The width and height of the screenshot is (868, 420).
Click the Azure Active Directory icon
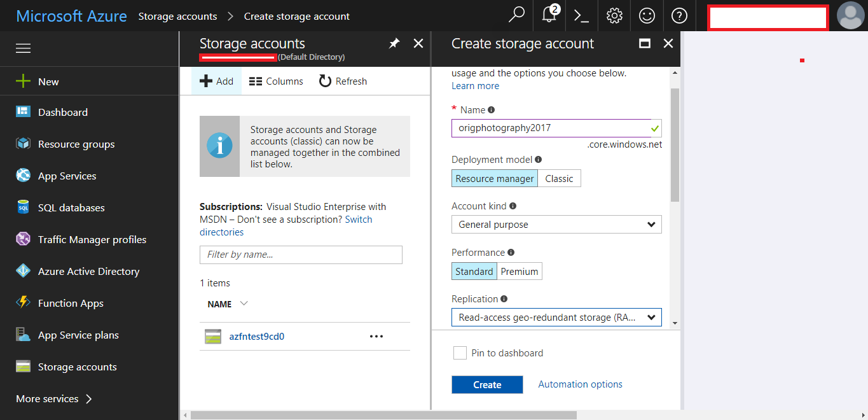(x=23, y=271)
